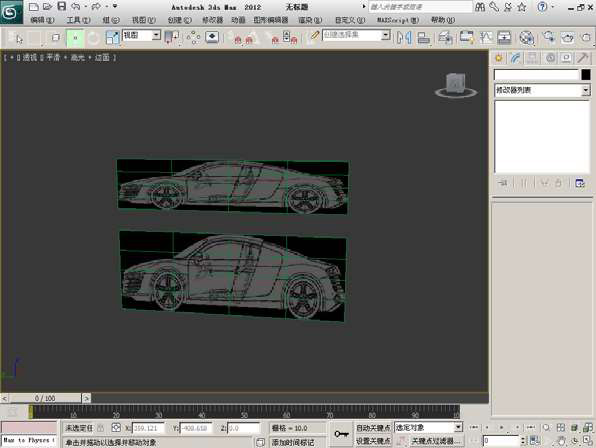Screen dimensions: 596x448
Task: Open the reference coordinate system 视图 dropdown
Action: click(141, 35)
